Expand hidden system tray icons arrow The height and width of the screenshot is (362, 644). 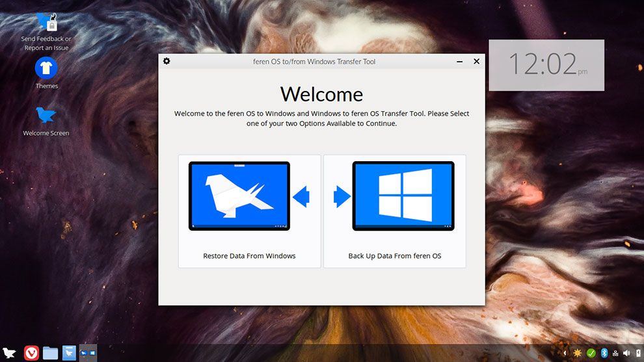click(x=565, y=353)
